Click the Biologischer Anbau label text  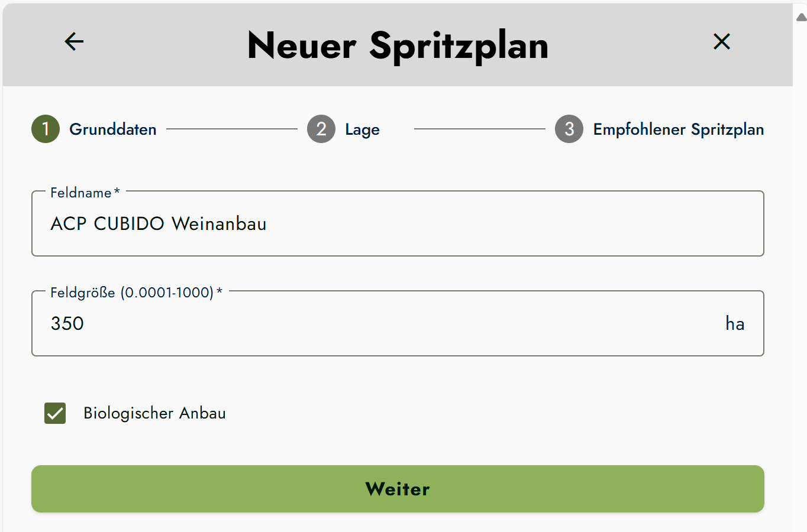click(x=154, y=413)
